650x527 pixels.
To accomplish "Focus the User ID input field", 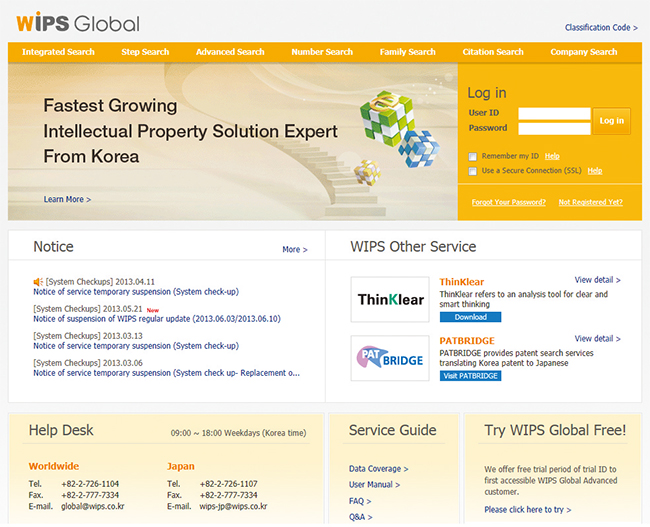I will (x=554, y=113).
